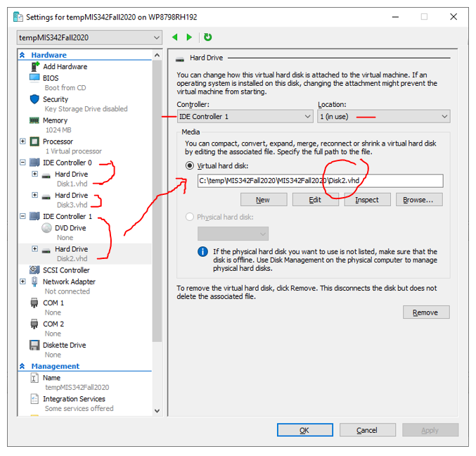Open the virtual machine name dropdown

click(x=89, y=38)
